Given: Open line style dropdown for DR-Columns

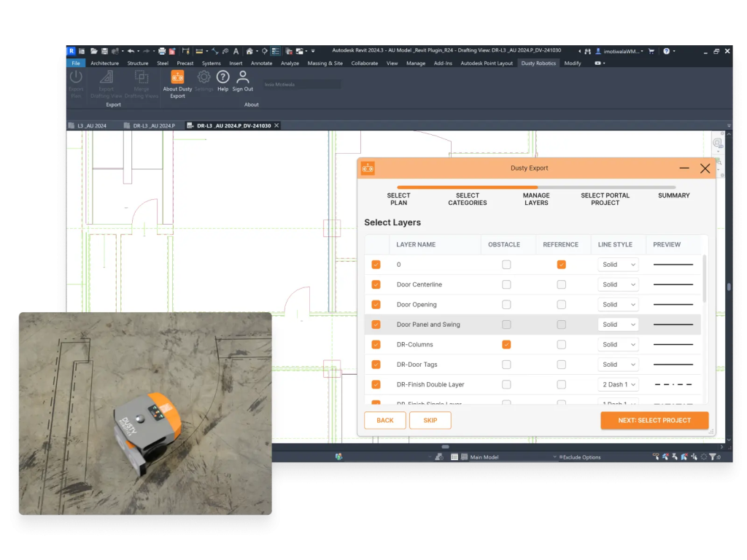Looking at the screenshot, I should tap(618, 344).
